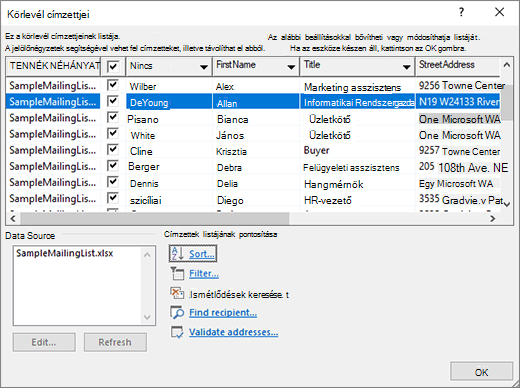The image size is (520, 388).
Task: Click the Find recipient magnifier icon
Action: tap(177, 313)
